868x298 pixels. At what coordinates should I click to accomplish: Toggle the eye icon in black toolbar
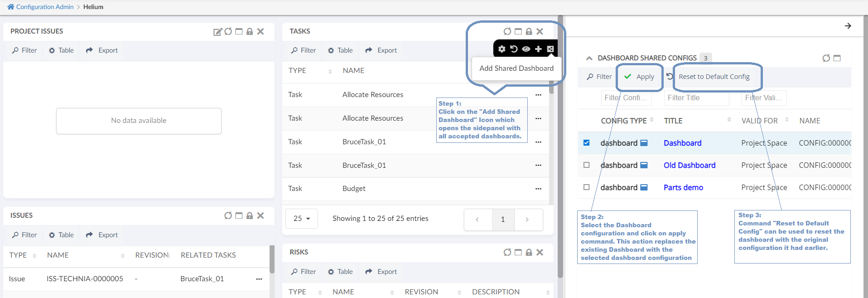(x=526, y=49)
